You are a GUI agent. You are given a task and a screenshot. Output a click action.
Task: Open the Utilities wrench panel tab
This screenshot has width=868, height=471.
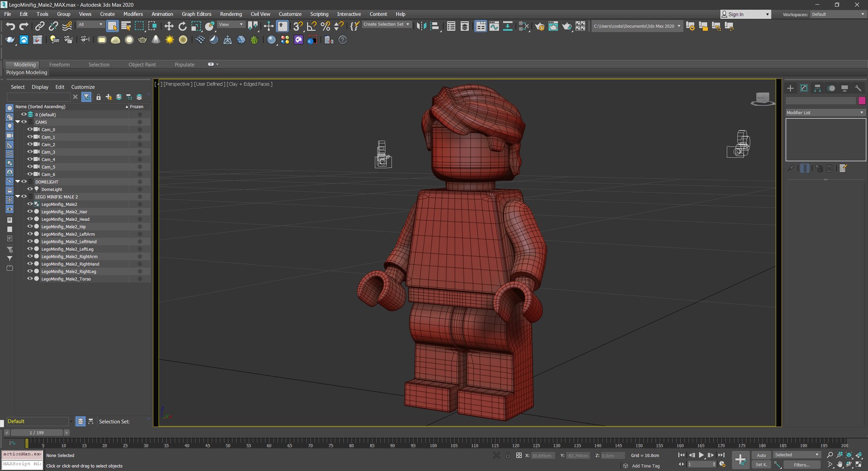click(858, 88)
